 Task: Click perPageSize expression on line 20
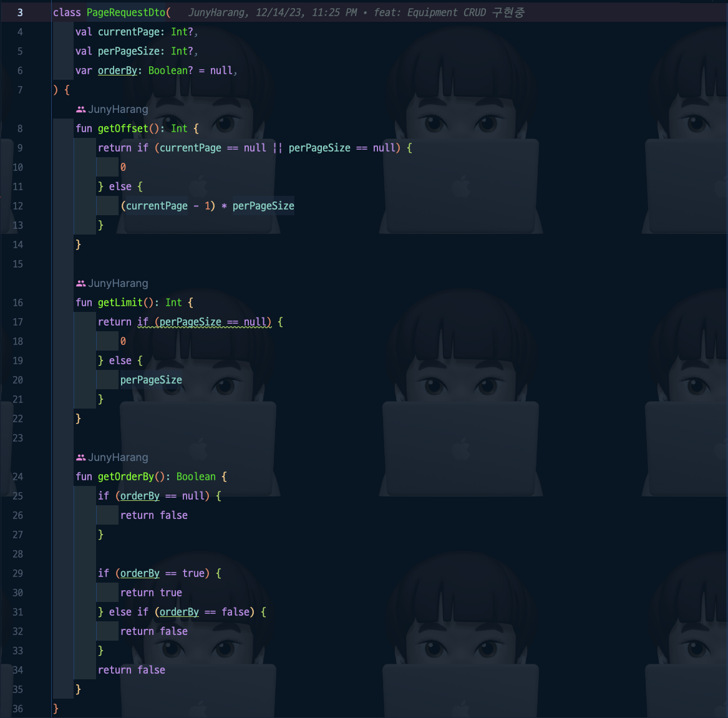tap(151, 380)
